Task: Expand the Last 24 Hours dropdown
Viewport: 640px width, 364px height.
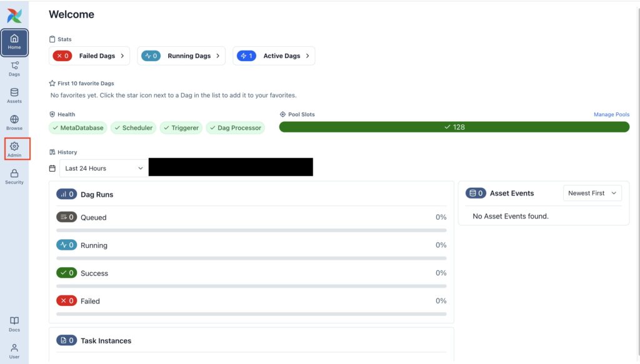Action: click(x=103, y=168)
